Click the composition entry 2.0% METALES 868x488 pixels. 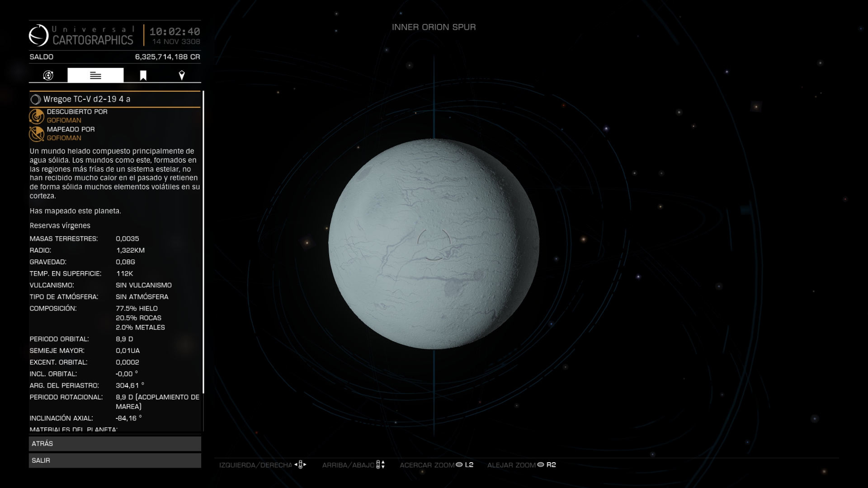140,328
